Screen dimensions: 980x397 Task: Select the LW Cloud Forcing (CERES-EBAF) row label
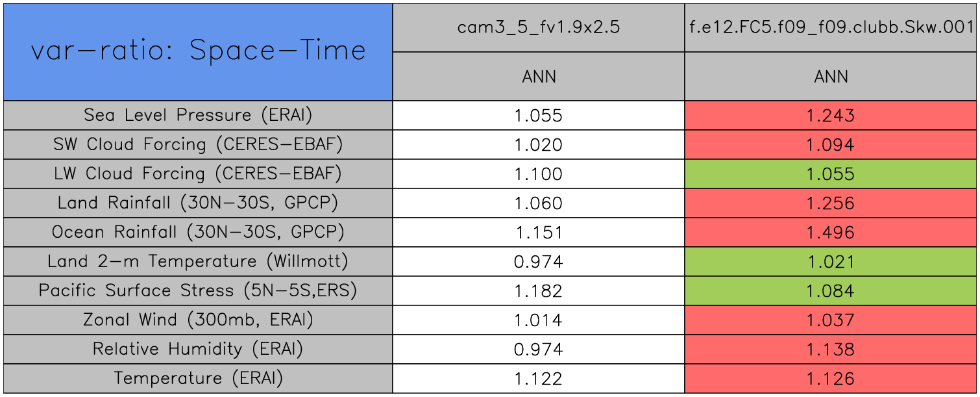(x=198, y=173)
